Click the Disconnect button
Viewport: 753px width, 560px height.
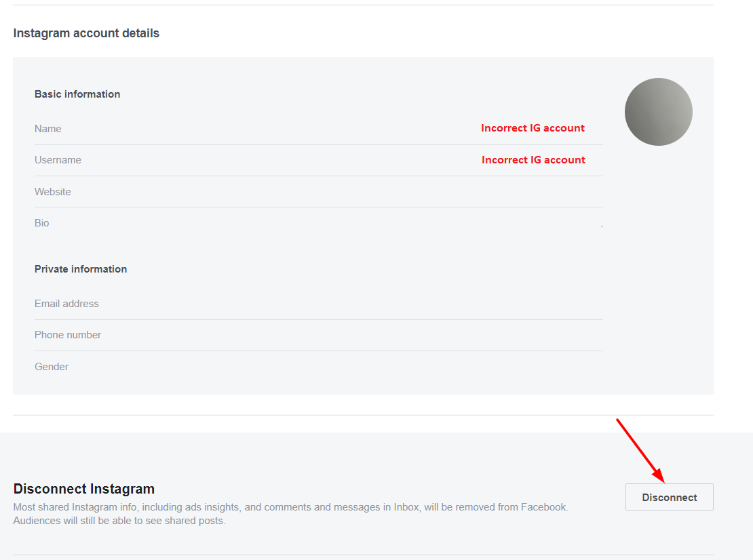pos(669,497)
